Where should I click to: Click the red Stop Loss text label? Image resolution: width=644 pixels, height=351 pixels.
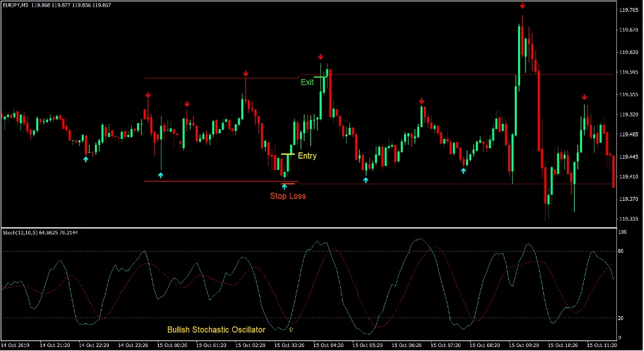[x=288, y=196]
